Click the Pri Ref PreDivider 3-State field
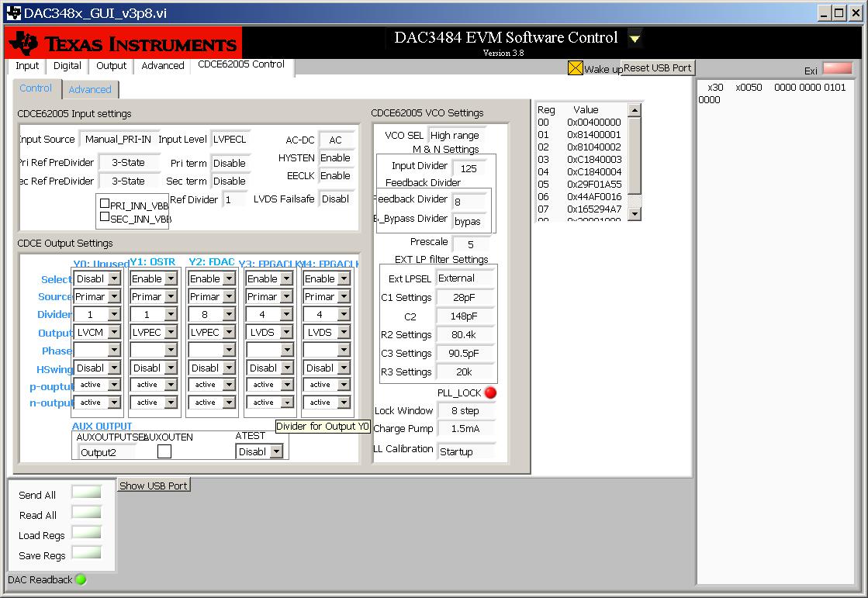This screenshot has width=868, height=598. tap(129, 163)
